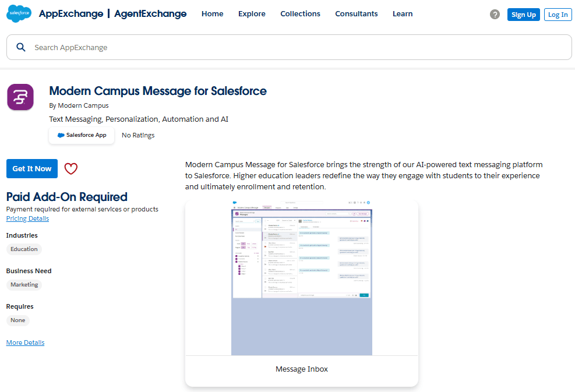The image size is (575, 392).
Task: Click the Modern Campus purple app icon
Action: point(20,97)
